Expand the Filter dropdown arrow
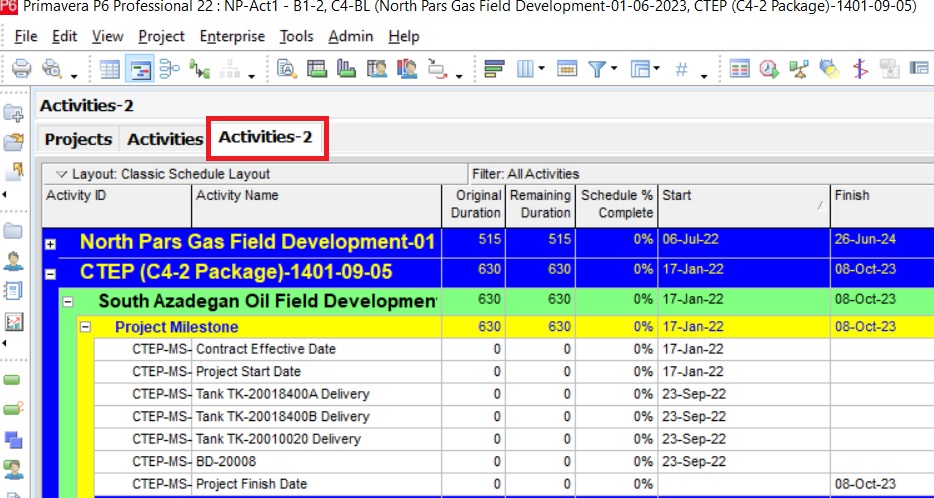This screenshot has height=498, width=934. click(613, 68)
